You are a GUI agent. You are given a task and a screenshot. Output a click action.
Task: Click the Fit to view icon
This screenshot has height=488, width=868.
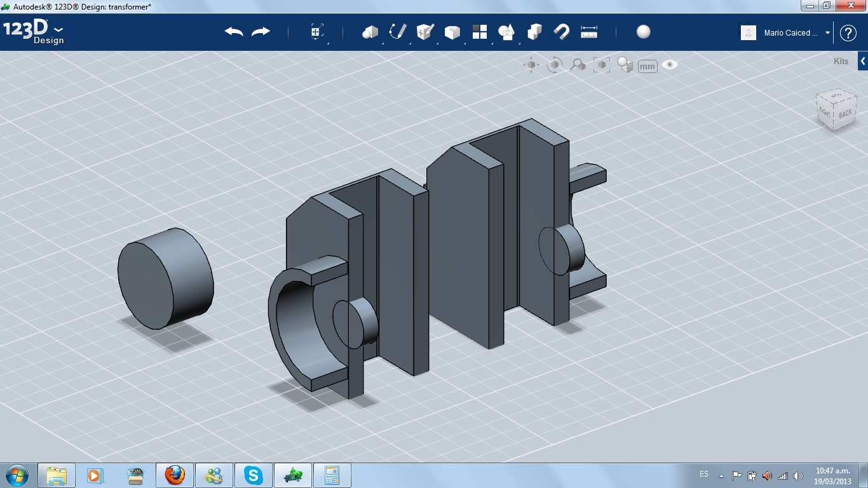[601, 65]
